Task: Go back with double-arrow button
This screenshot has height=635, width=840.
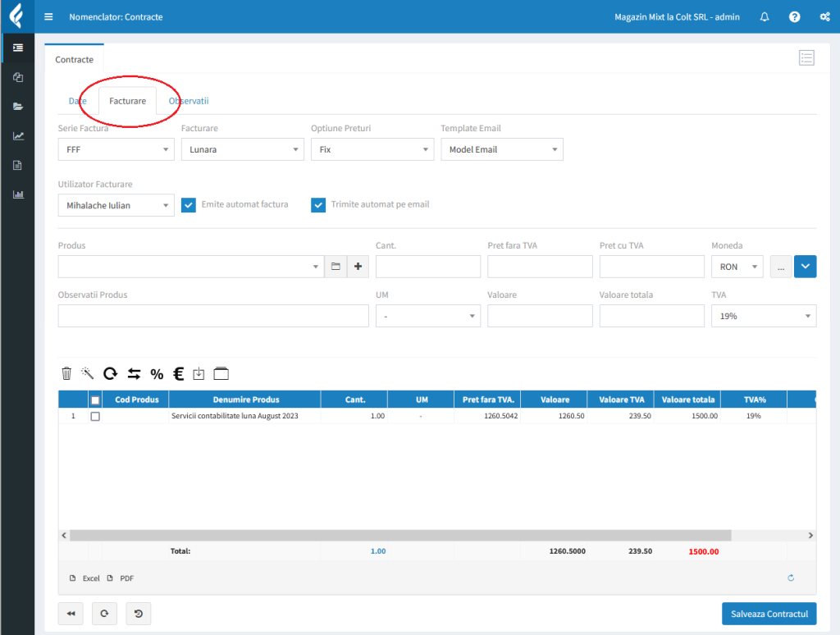Action: pyautogui.click(x=71, y=614)
